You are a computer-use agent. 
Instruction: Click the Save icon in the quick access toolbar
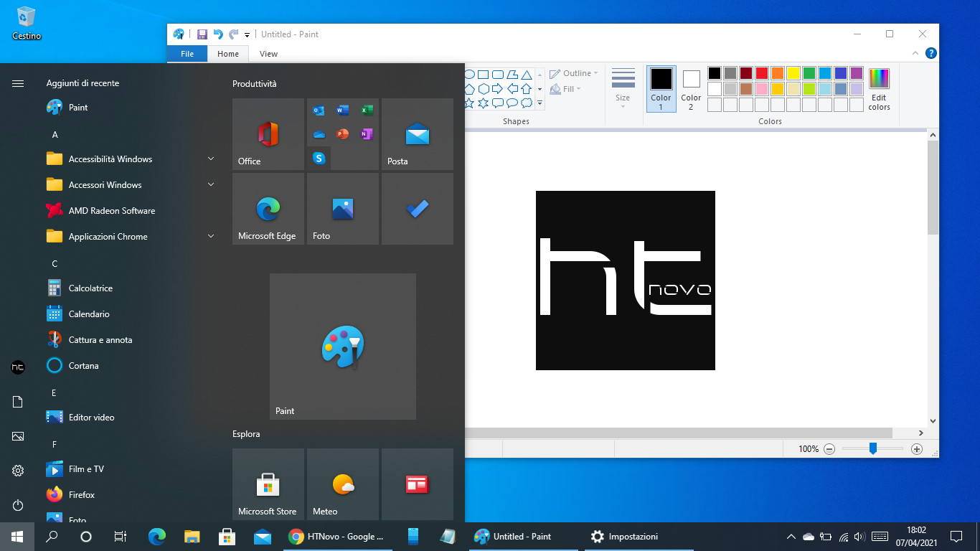click(202, 34)
